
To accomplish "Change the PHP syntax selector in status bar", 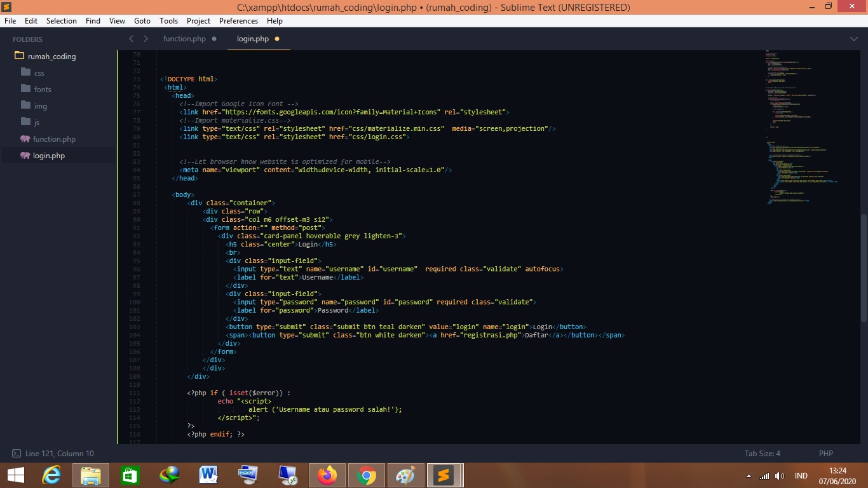I will click(x=825, y=454).
